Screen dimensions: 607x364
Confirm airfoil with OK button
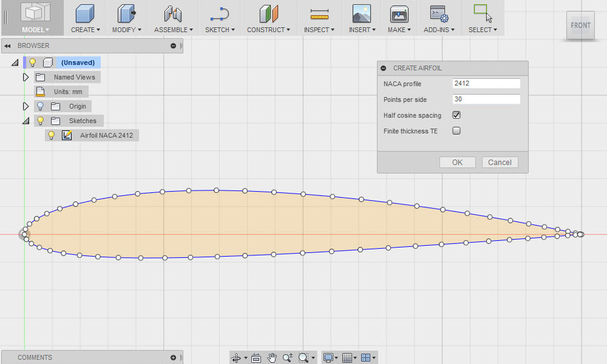(x=458, y=163)
